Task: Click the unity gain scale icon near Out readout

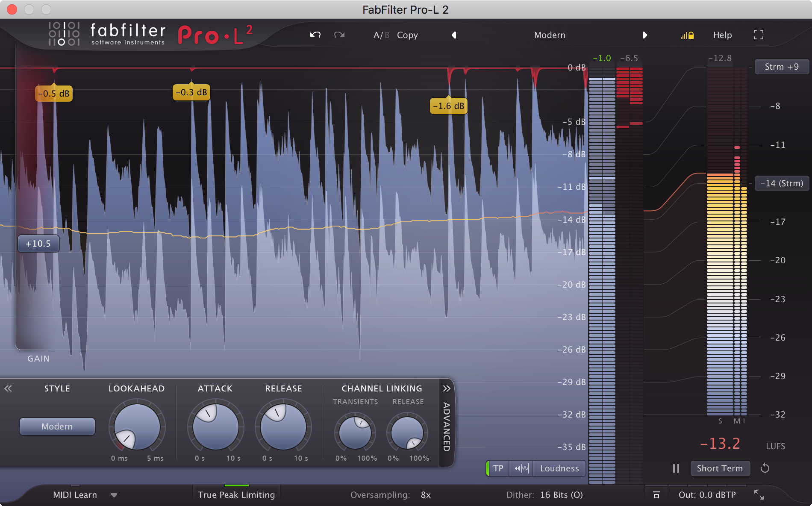Action: 656,494
